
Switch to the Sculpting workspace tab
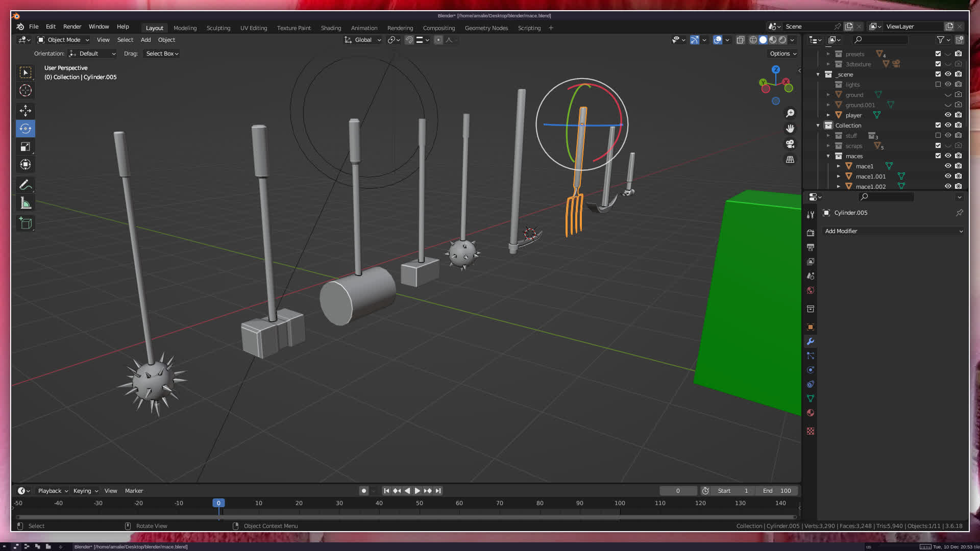218,28
